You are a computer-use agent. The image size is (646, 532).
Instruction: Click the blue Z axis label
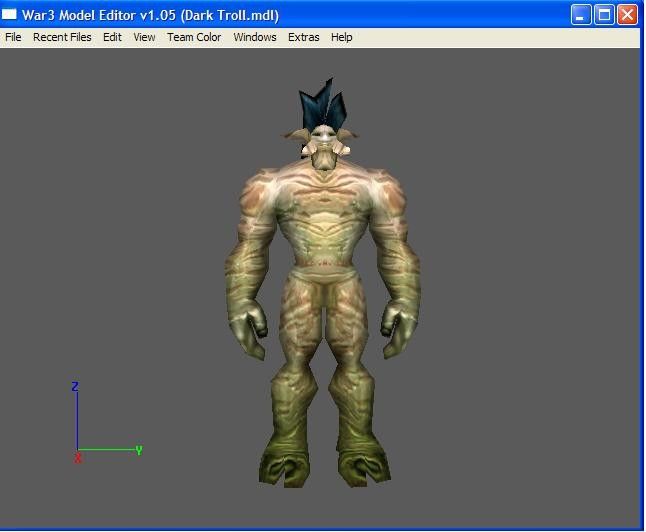75,387
